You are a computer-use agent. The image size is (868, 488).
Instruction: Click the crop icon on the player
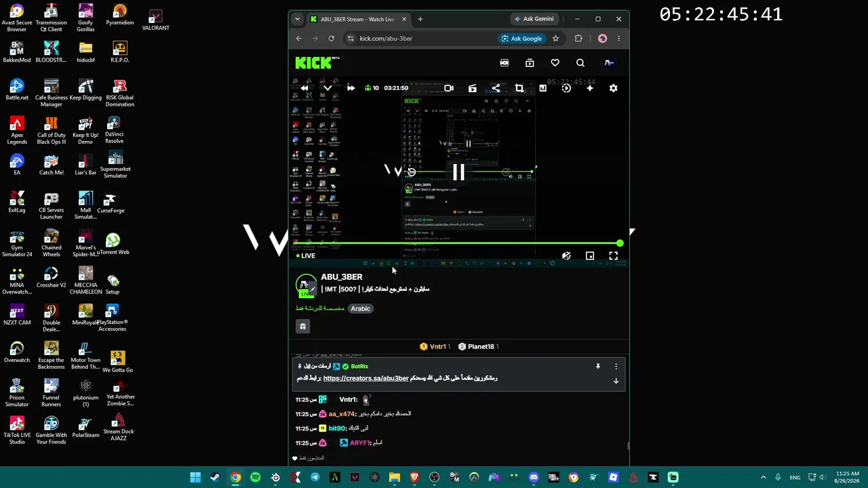pos(519,88)
